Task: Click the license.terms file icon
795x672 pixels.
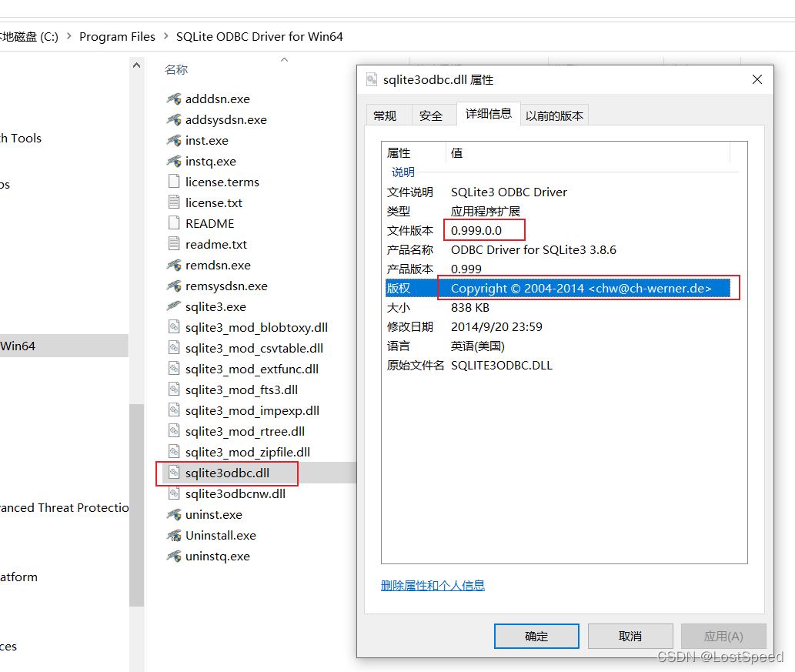Action: point(174,182)
